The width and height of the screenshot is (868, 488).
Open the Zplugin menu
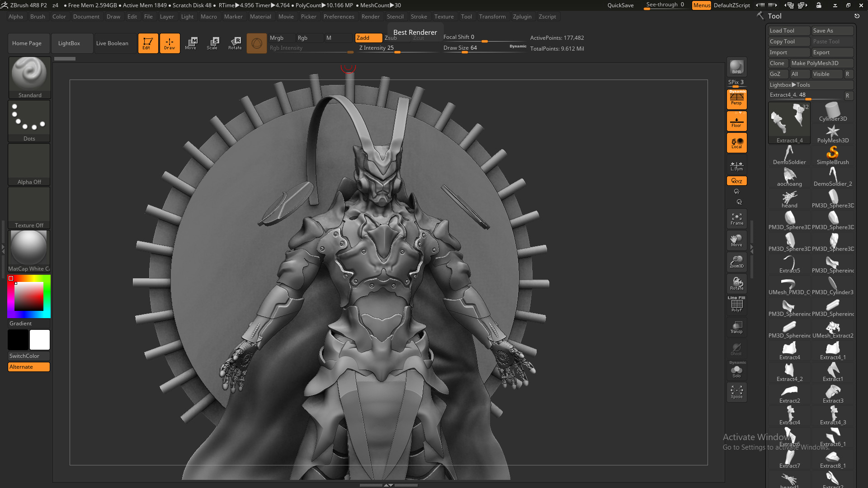(522, 17)
